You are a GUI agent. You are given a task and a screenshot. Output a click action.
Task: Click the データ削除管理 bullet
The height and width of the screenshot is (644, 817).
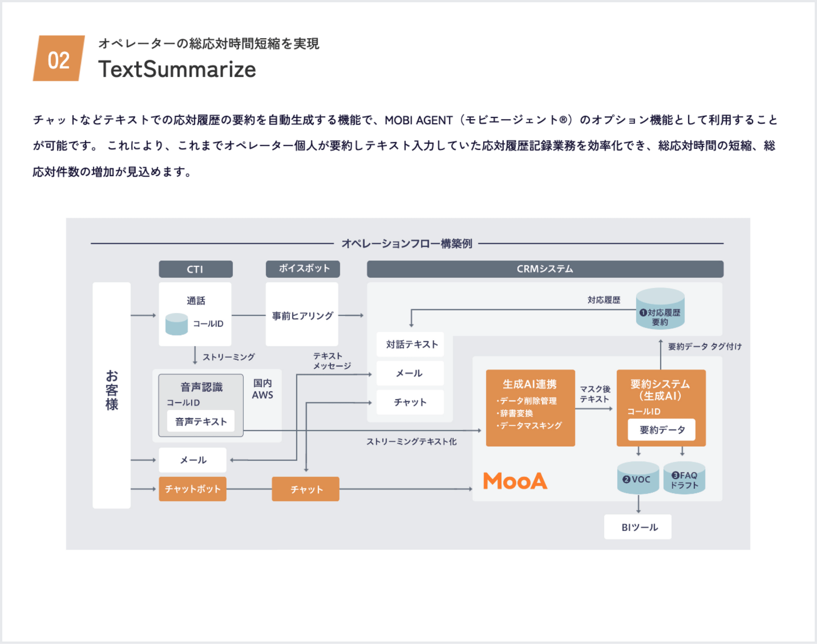coord(526,401)
